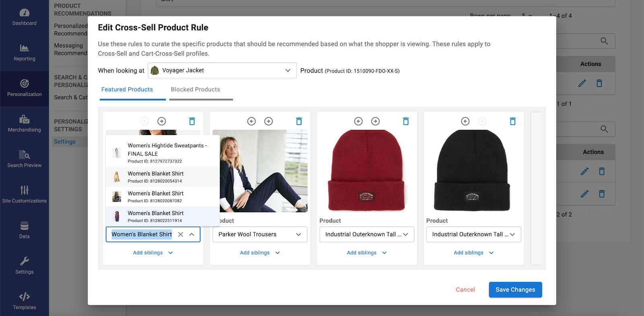This screenshot has width=644, height=316.
Task: Delete the red beanie card
Action: point(406,121)
